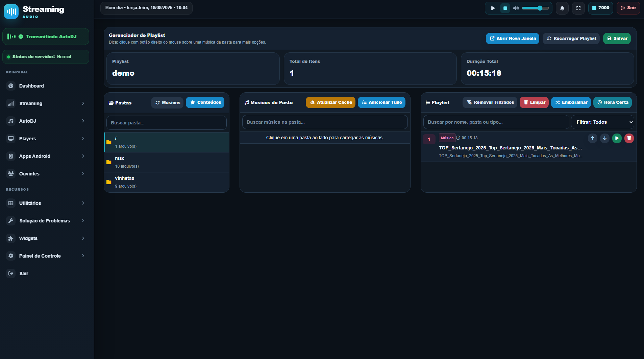Click the Hora Certa button

click(x=613, y=102)
